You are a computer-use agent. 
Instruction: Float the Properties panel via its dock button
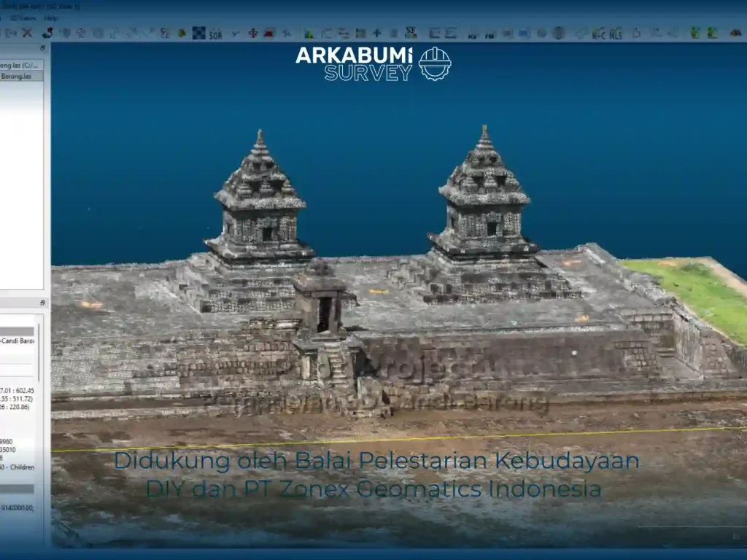click(x=42, y=303)
